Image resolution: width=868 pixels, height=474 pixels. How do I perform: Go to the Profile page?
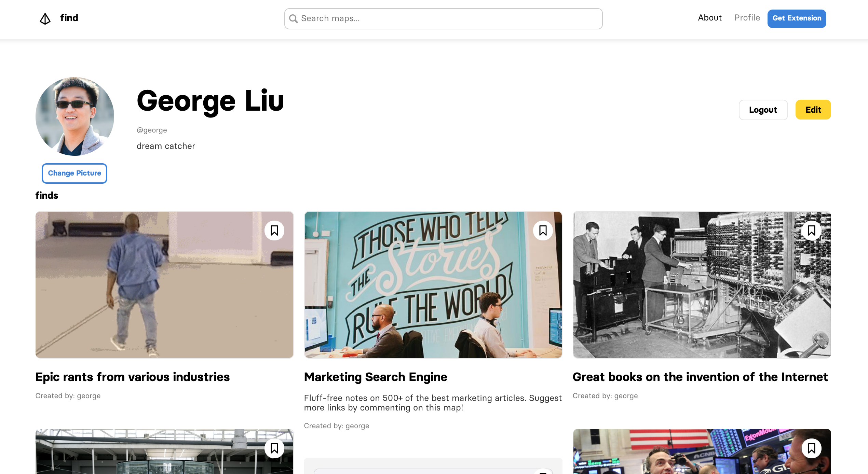click(747, 18)
